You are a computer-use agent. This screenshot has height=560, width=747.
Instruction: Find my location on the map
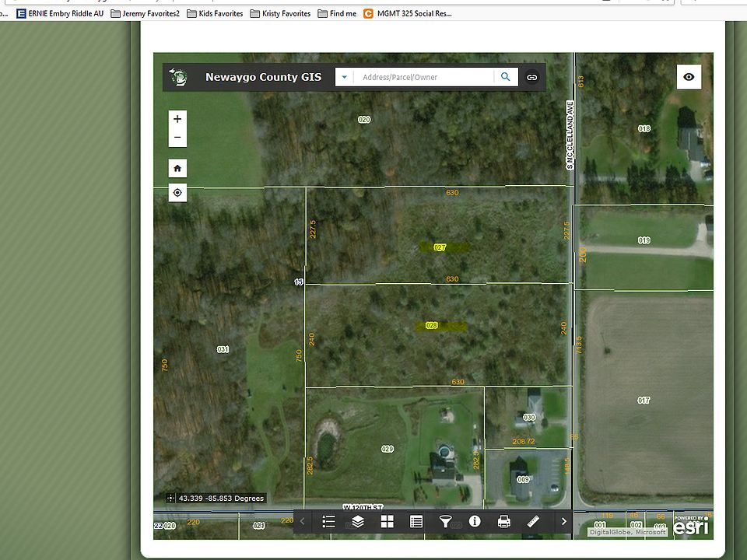pos(177,193)
